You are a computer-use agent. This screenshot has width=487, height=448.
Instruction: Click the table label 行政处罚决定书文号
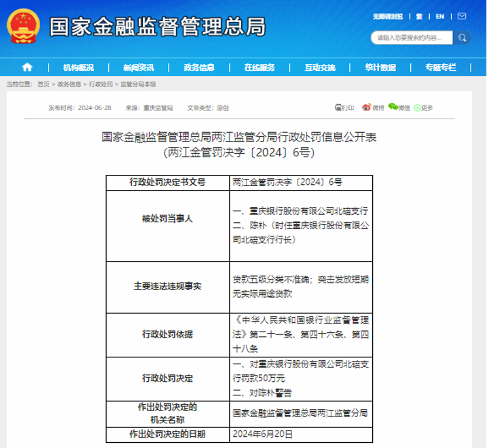tap(167, 182)
